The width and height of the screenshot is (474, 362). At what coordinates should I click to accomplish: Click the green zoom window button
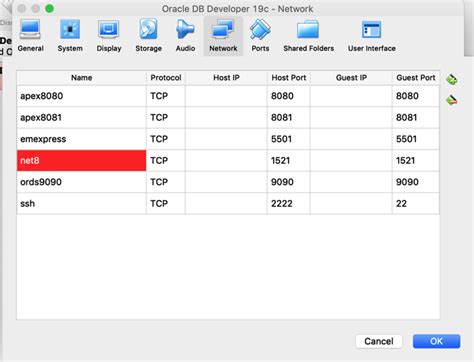49,8
